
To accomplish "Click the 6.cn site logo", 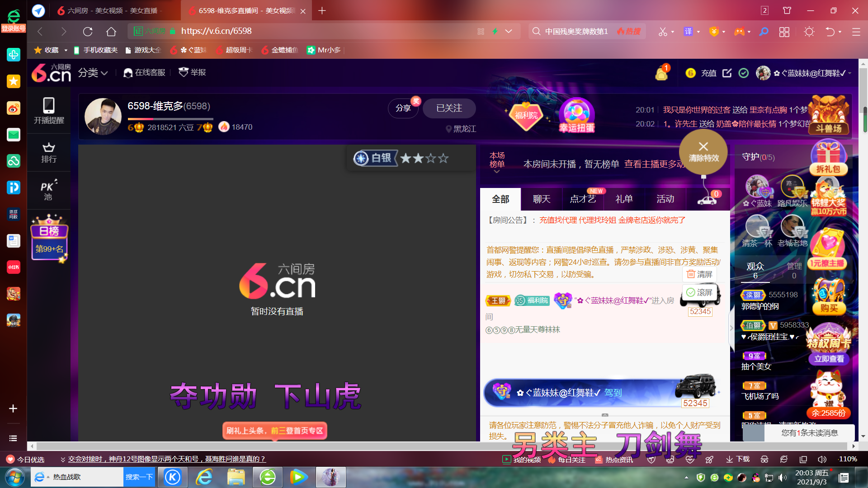I will pos(51,73).
